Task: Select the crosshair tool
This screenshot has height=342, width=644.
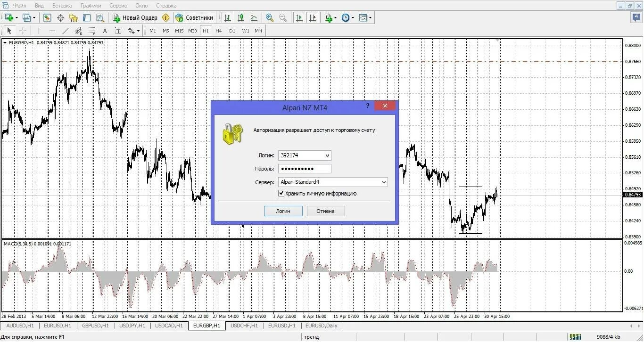Action: coord(23,31)
